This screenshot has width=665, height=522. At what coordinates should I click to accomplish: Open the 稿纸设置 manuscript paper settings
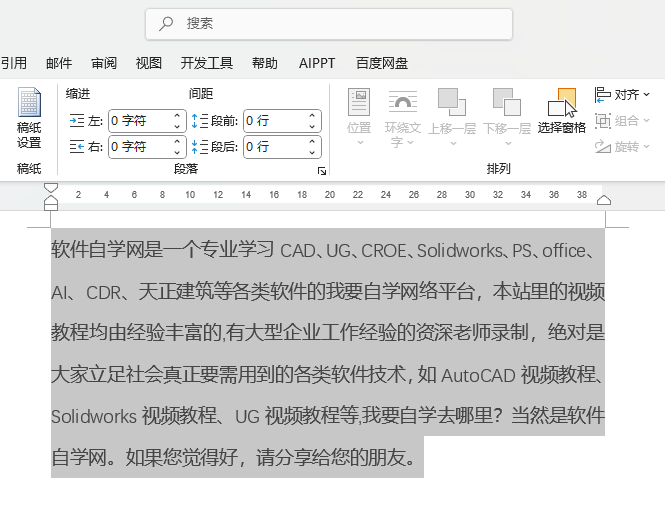29,117
